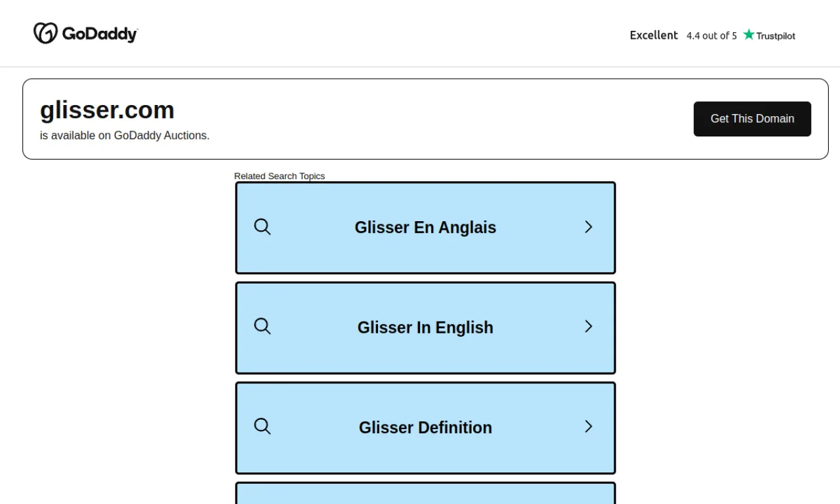Image resolution: width=840 pixels, height=504 pixels.
Task: Click search icon beside Glisser Definition
Action: [262, 427]
